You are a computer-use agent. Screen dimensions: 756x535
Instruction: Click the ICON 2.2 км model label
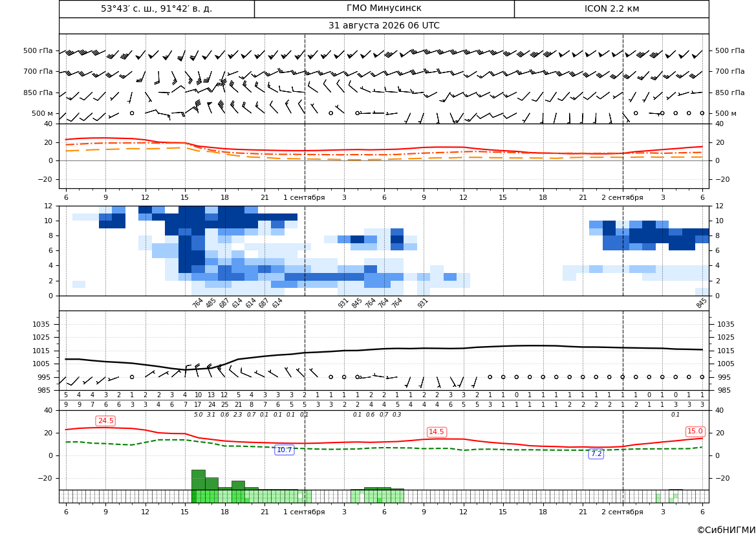[x=611, y=8]
